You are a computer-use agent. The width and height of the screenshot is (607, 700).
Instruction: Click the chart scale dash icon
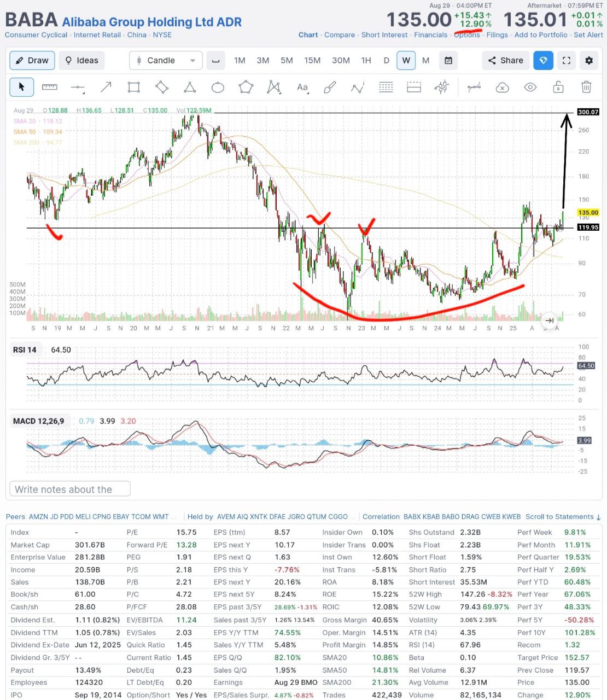click(x=215, y=61)
